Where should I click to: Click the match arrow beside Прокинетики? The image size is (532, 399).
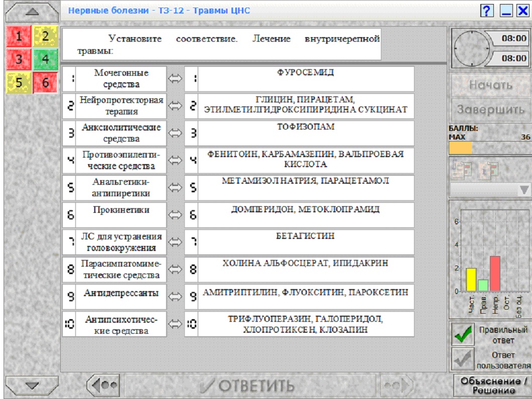[175, 215]
